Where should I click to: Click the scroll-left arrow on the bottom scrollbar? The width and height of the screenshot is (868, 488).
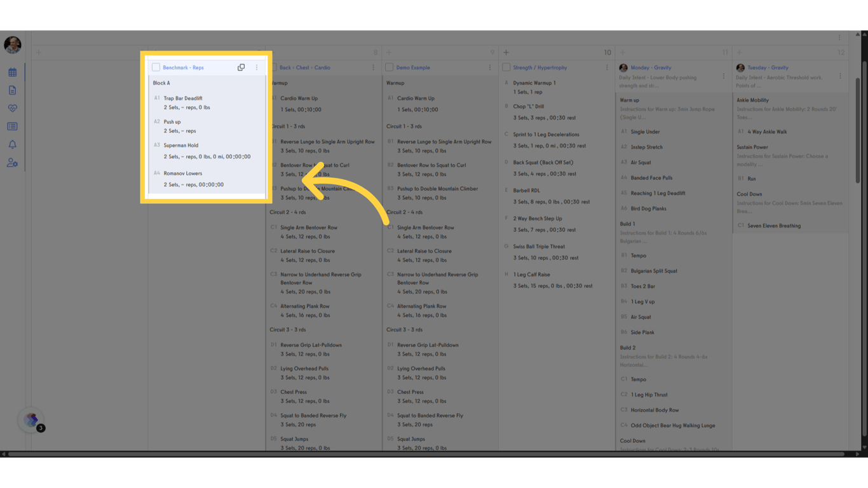click(x=3, y=454)
